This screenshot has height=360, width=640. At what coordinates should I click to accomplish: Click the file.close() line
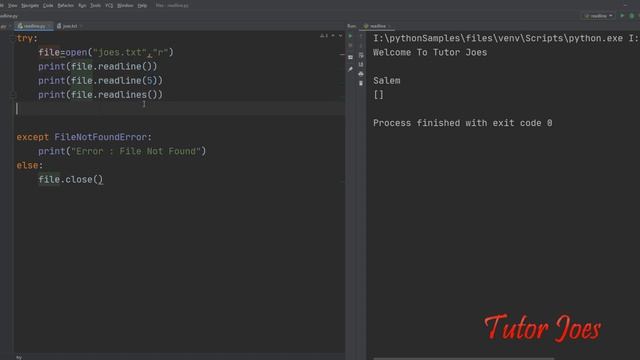pos(71,180)
